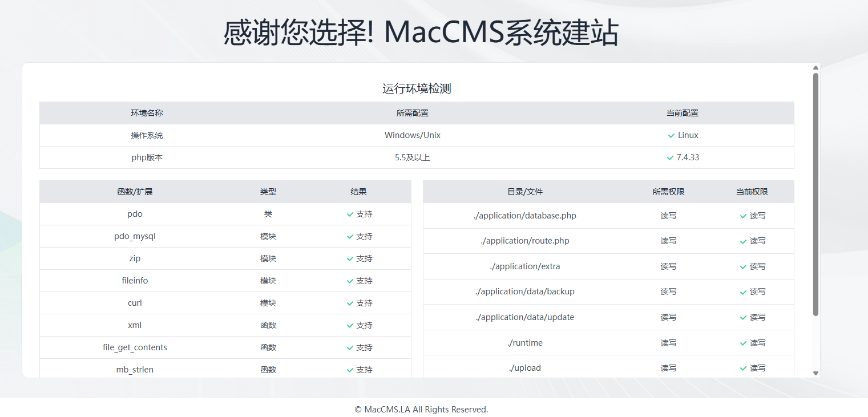Click the 目录/文件 column header
The width and height of the screenshot is (868, 417).
click(x=525, y=192)
